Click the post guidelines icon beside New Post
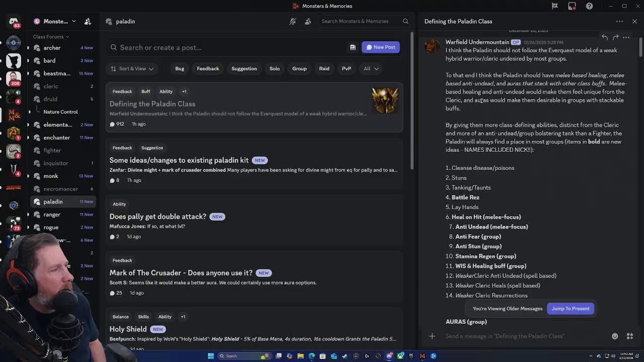Image resolution: width=644 pixels, height=362 pixels. (353, 47)
